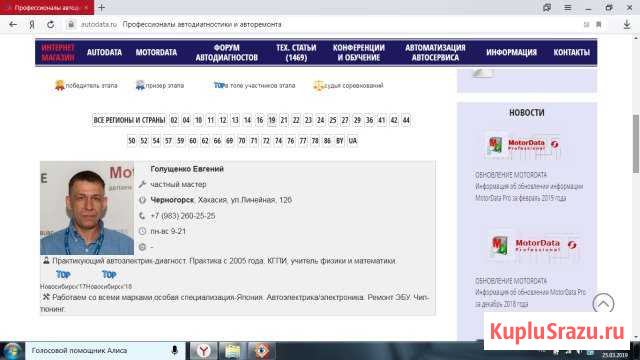This screenshot has width=640, height=360.
Task: Open АВТОМАТИЗАЦИЯ АВТОСЕРВИСА menu item
Action: (x=435, y=53)
